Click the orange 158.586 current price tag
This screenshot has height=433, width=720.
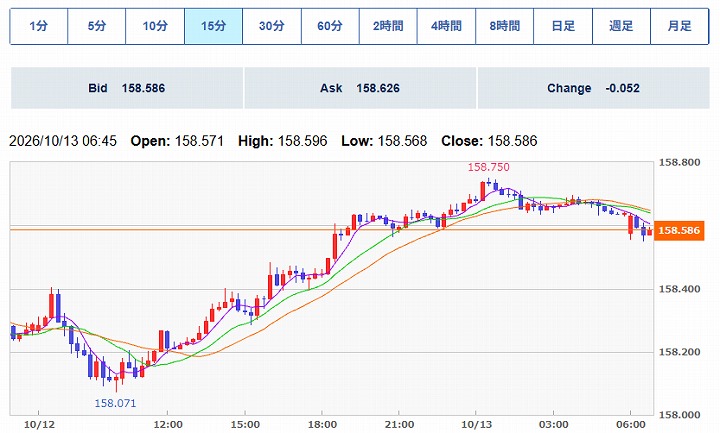[679, 230]
